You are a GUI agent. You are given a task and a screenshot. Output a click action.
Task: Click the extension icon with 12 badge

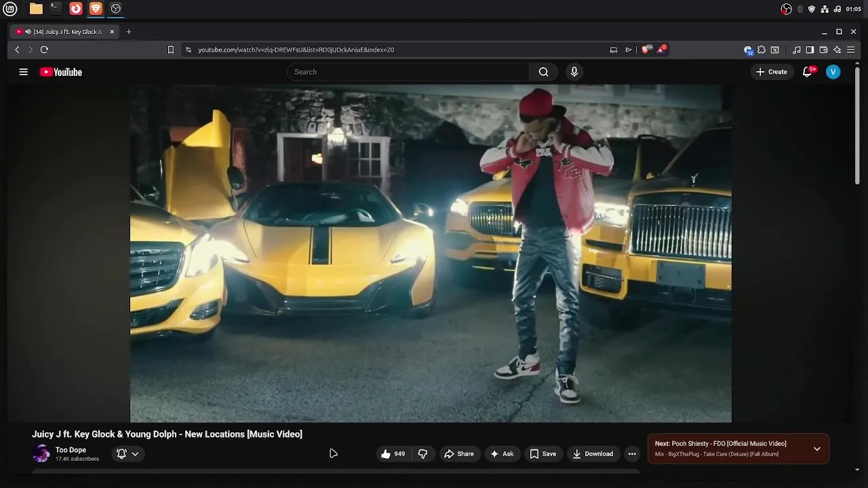pos(748,50)
